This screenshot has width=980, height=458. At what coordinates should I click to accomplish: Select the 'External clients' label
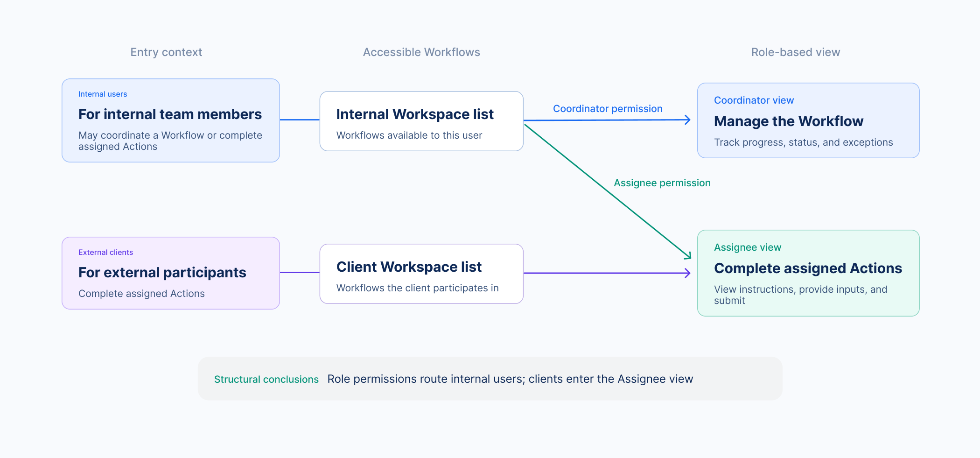[105, 252]
